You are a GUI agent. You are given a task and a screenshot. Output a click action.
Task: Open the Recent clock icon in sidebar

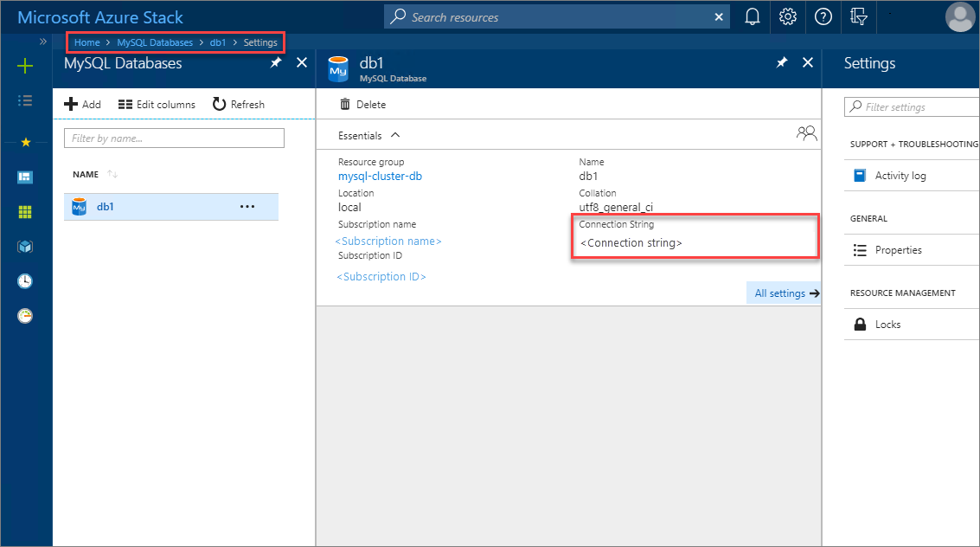click(25, 280)
